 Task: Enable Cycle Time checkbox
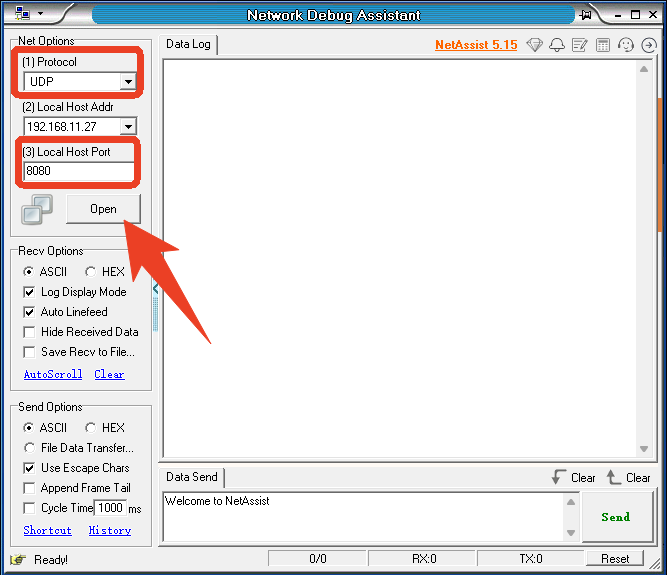click(29, 508)
